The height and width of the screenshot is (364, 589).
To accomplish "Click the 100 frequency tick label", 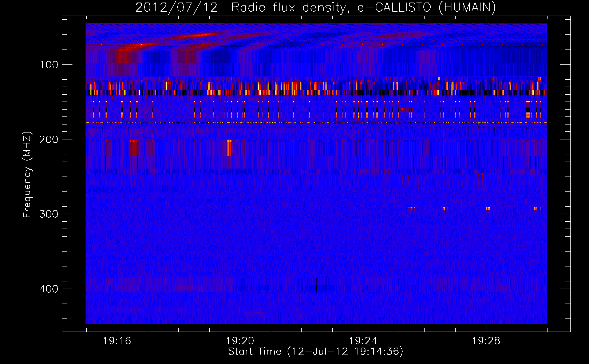I will pos(49,65).
